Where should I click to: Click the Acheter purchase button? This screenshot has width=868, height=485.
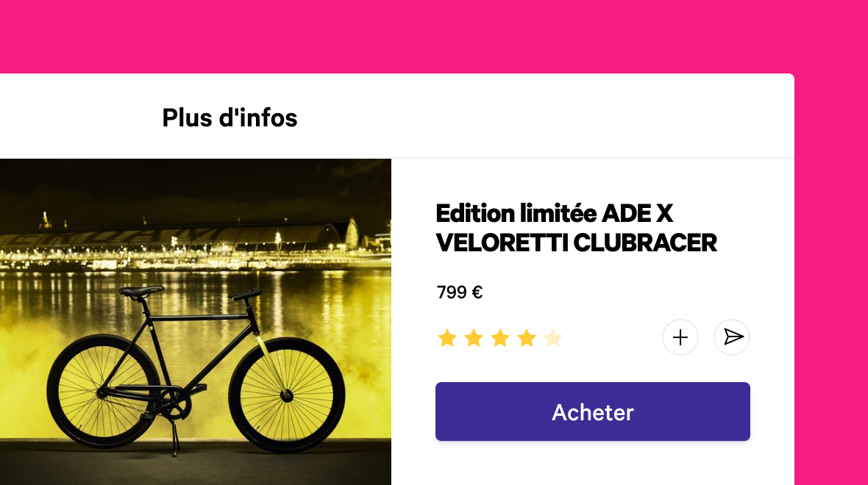click(593, 412)
